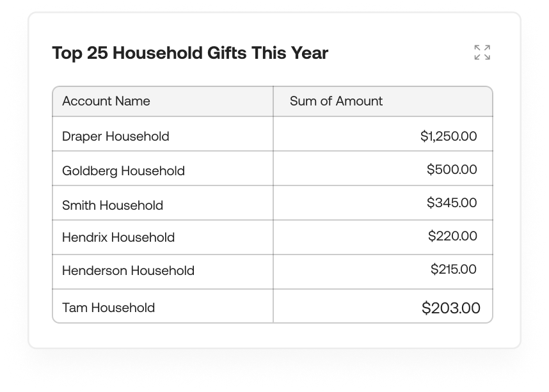
Task: Open the Henderson Household account
Action: coord(128,270)
